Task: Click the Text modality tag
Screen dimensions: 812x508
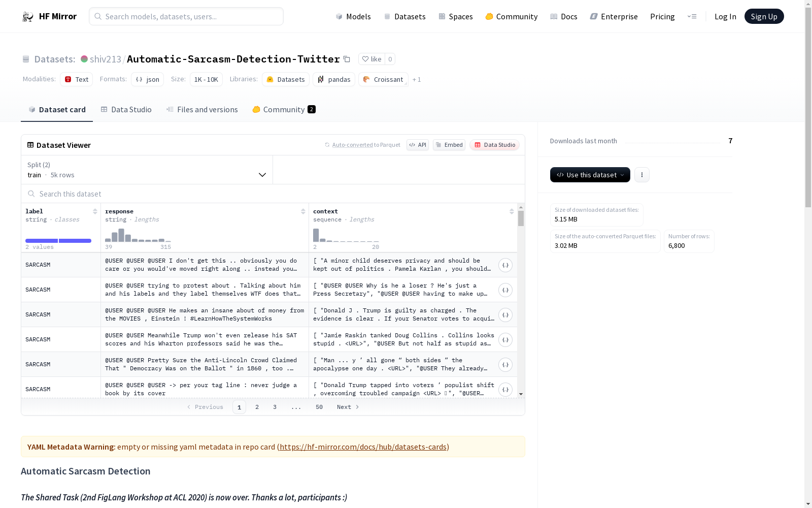Action: [x=76, y=79]
